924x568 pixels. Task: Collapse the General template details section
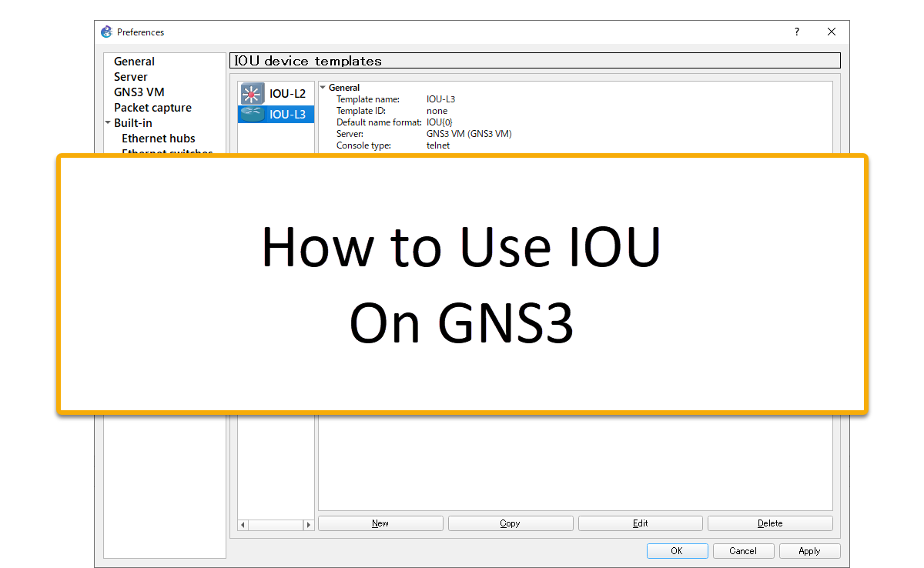(323, 88)
